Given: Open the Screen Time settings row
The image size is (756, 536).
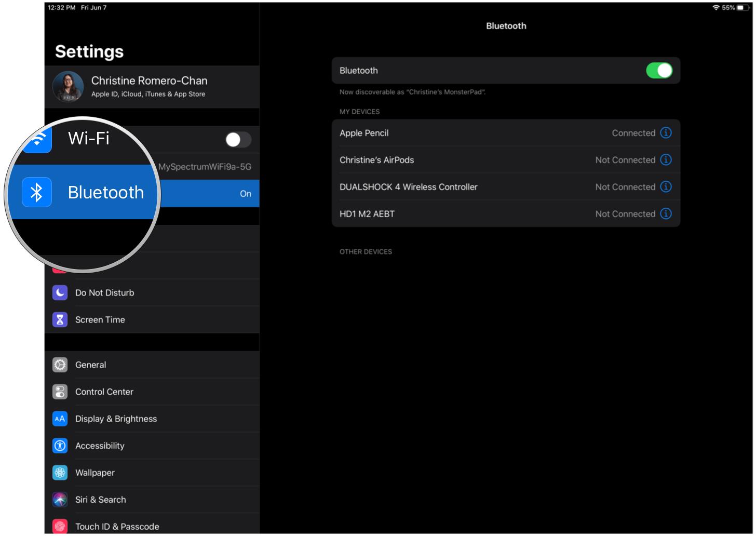Looking at the screenshot, I should tap(156, 320).
